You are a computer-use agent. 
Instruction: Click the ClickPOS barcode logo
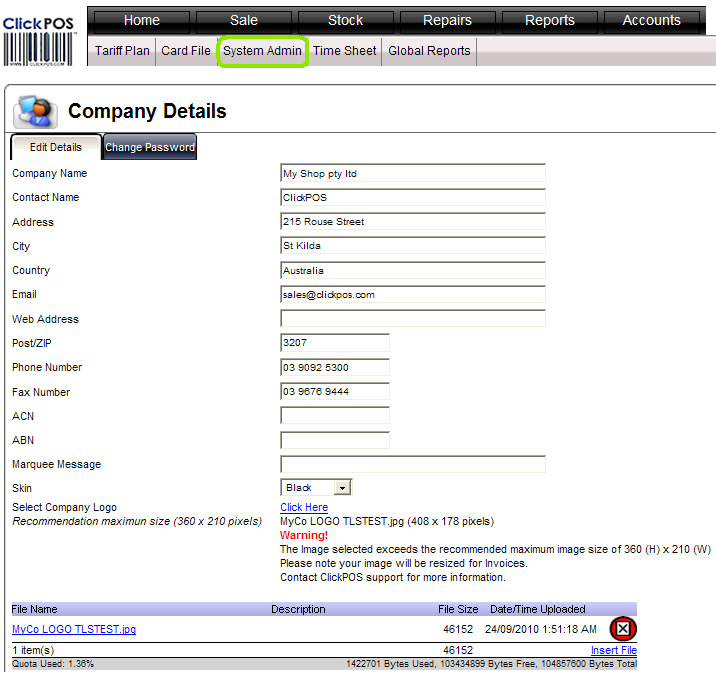click(x=38, y=42)
